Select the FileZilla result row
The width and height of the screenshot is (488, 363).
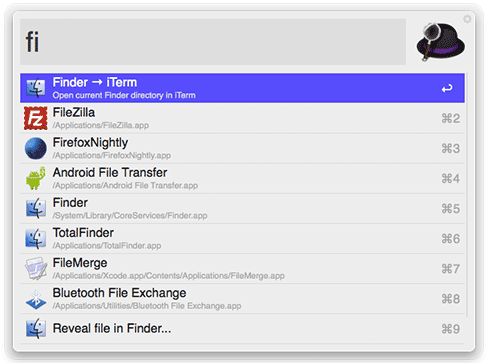(x=242, y=118)
